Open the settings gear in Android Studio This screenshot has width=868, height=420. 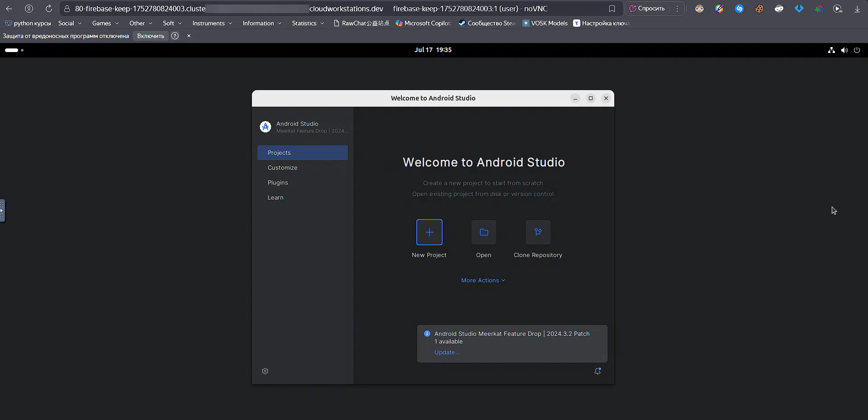265,371
